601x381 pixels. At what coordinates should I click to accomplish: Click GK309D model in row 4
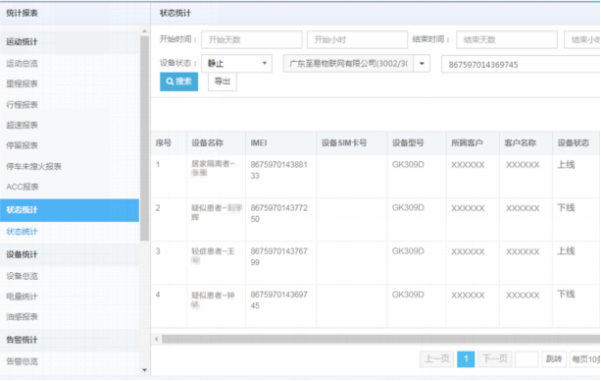click(408, 295)
